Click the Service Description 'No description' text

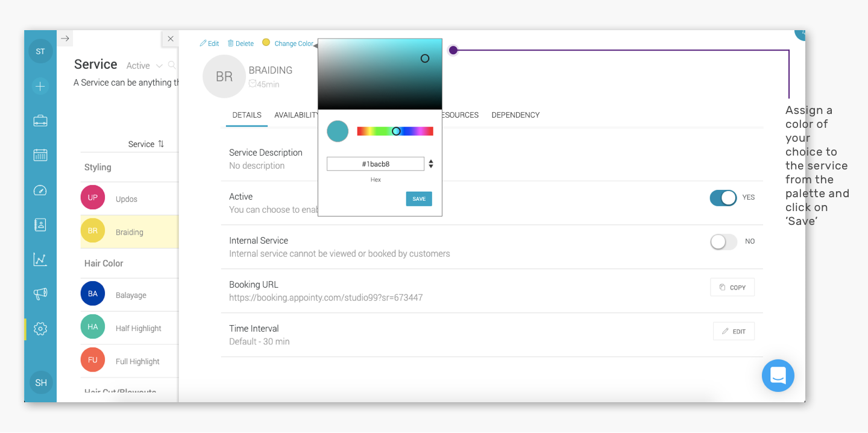point(257,165)
